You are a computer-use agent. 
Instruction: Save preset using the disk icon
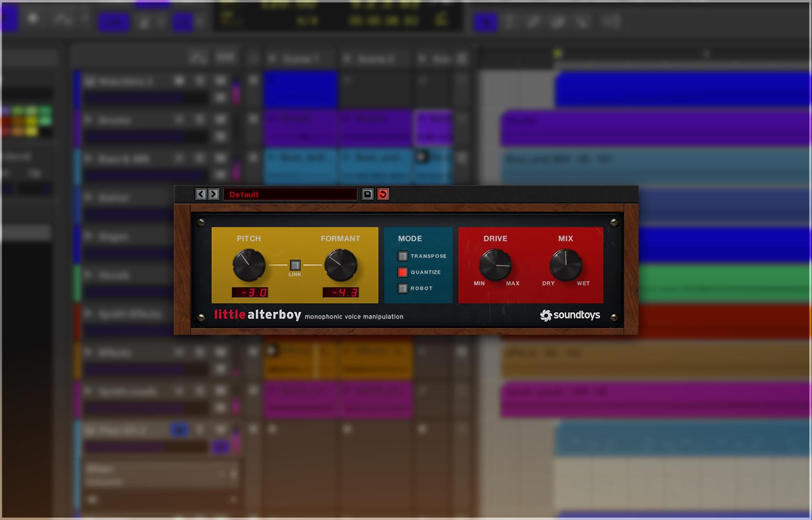pyautogui.click(x=368, y=194)
